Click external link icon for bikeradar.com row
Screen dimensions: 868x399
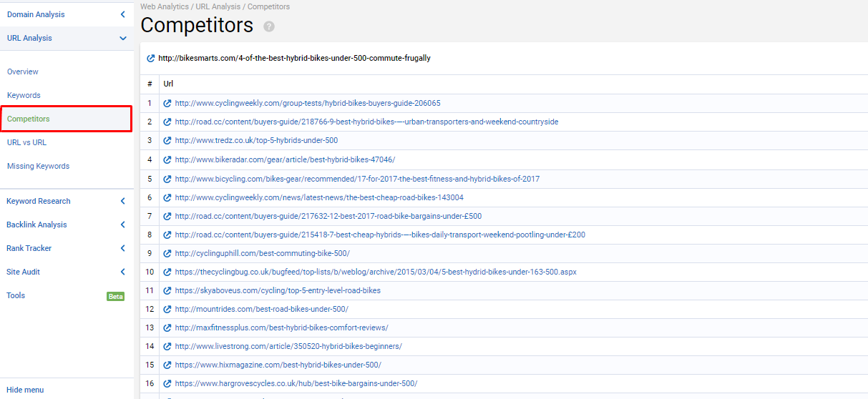click(167, 160)
